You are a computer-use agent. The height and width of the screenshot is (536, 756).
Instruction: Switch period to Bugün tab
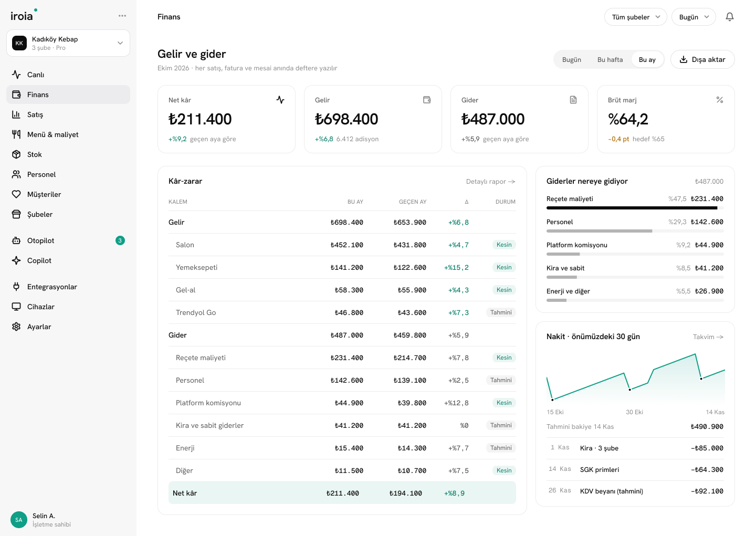tap(572, 59)
